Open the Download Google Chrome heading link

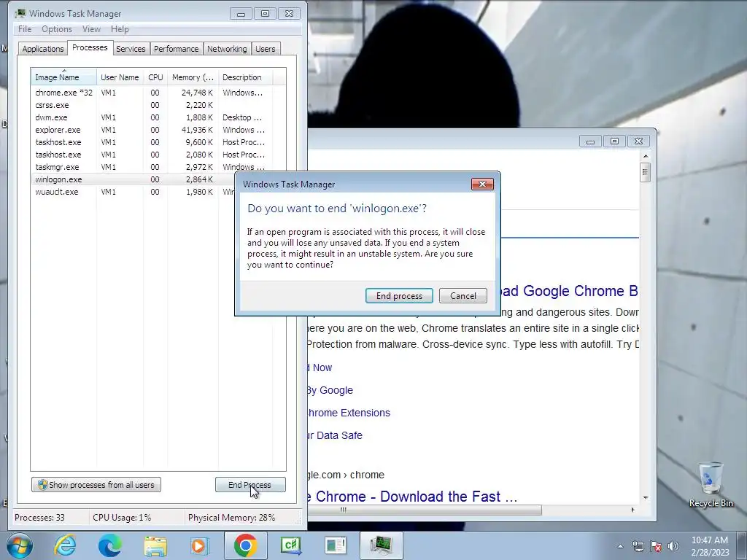pos(569,291)
